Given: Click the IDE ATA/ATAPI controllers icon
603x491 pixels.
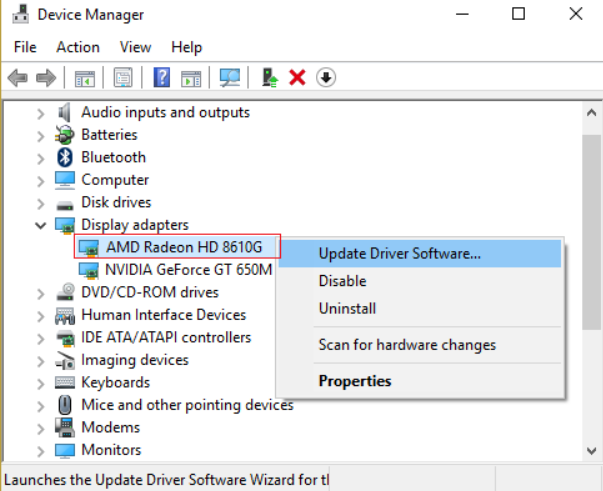Looking at the screenshot, I should coord(65,338).
